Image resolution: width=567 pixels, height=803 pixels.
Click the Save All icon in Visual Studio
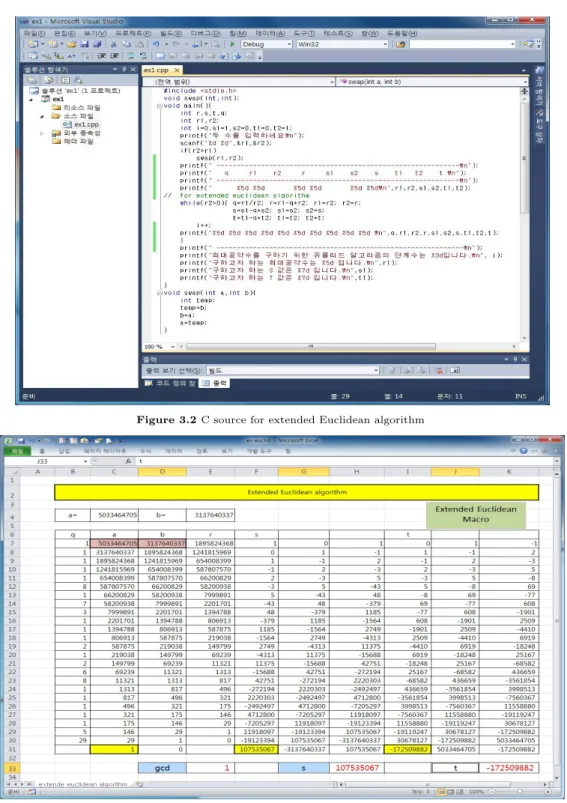96,45
